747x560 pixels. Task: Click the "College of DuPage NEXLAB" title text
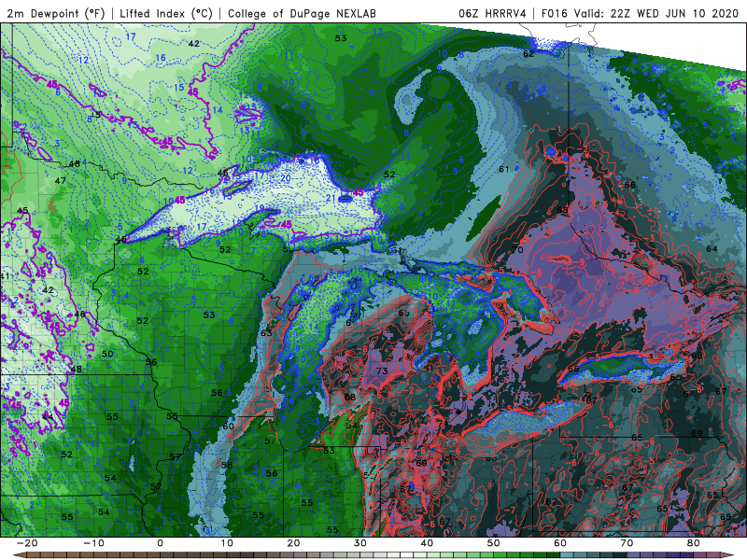coord(302,13)
